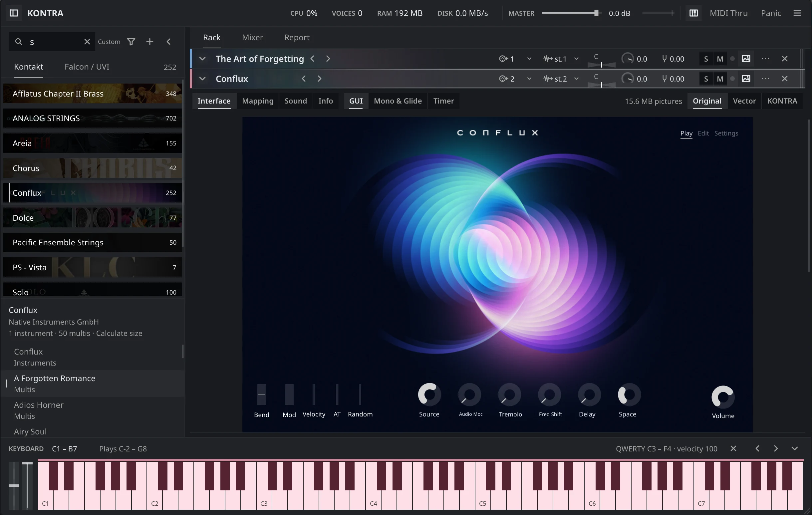812x515 pixels.
Task: Collapse the Conflux rack row
Action: point(202,79)
